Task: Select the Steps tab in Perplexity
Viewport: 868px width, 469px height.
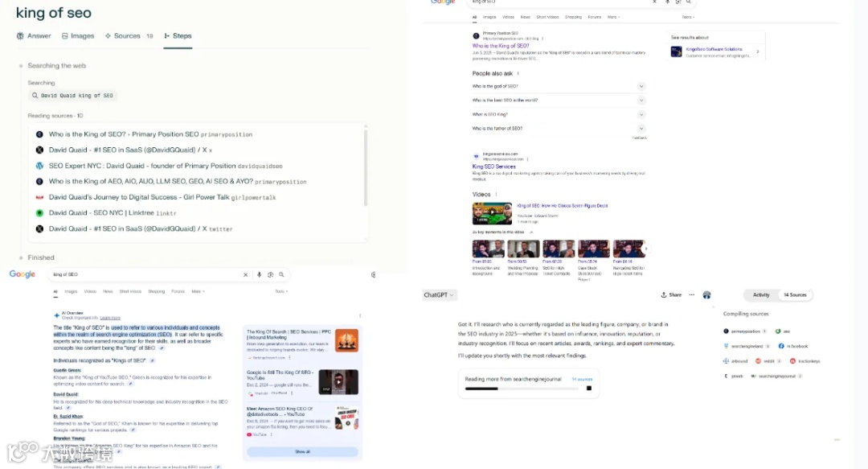Action: [x=178, y=36]
